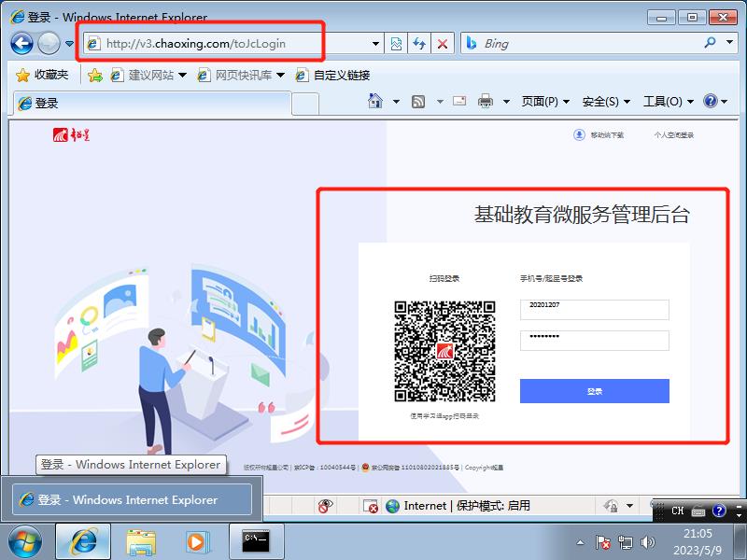The image size is (747, 560).
Task: Click the IE Back navigation button
Action: (21, 43)
